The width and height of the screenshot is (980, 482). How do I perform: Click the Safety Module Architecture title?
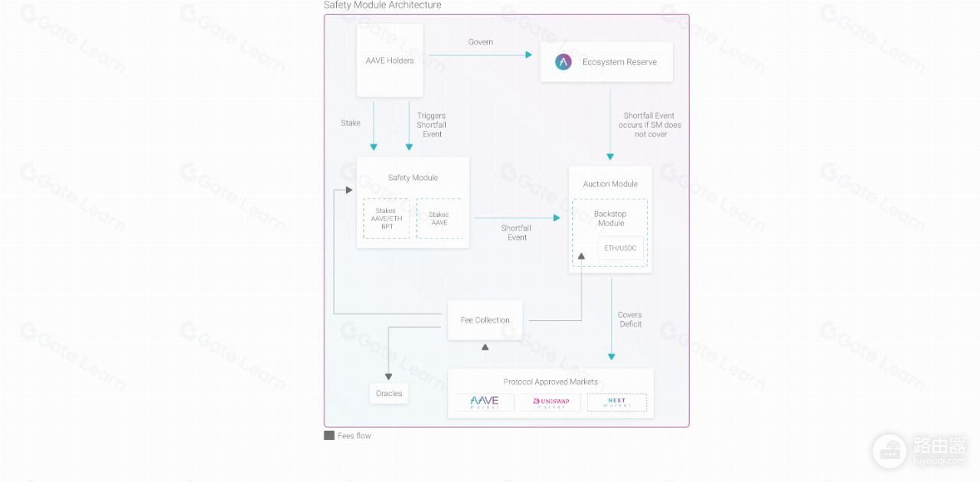383,5
